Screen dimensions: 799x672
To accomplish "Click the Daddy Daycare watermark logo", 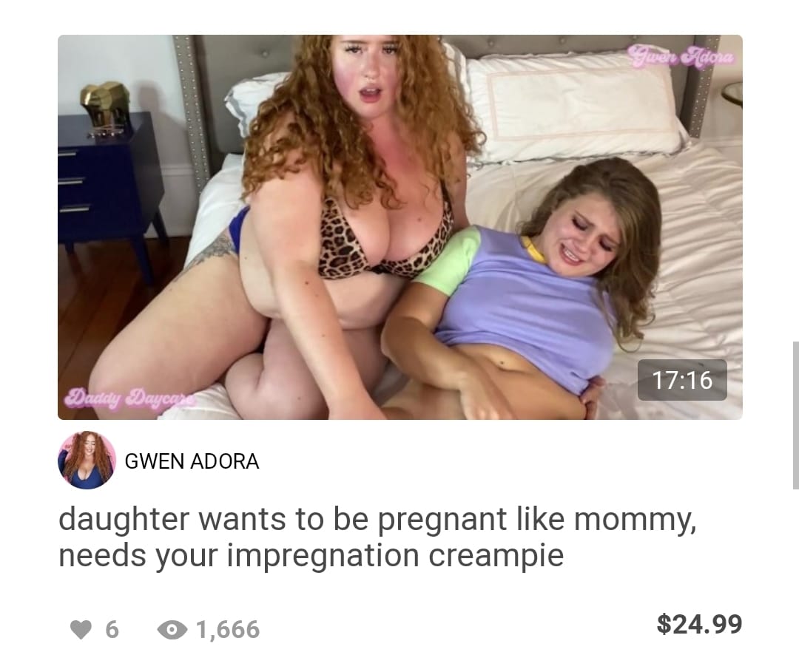I will (129, 397).
